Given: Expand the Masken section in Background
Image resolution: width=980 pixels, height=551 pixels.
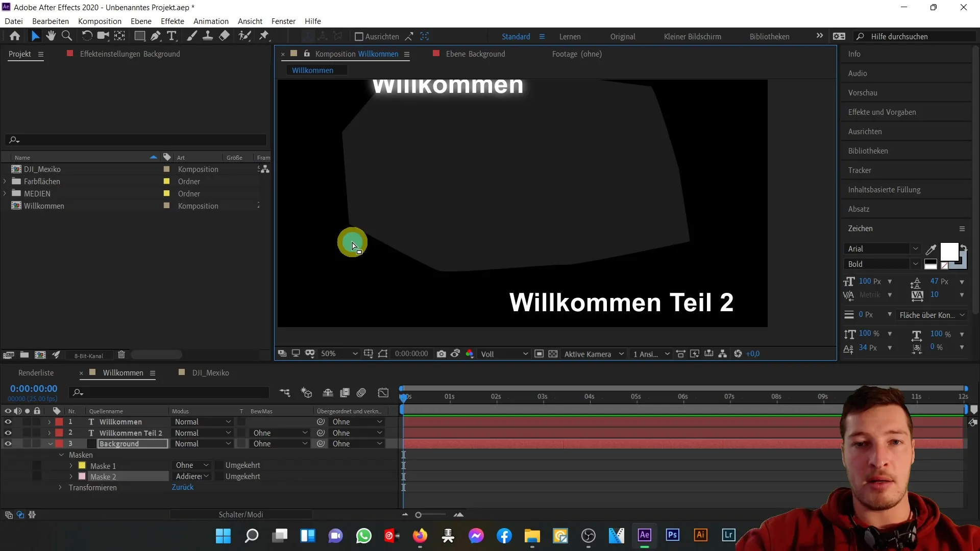Looking at the screenshot, I should click(x=61, y=455).
